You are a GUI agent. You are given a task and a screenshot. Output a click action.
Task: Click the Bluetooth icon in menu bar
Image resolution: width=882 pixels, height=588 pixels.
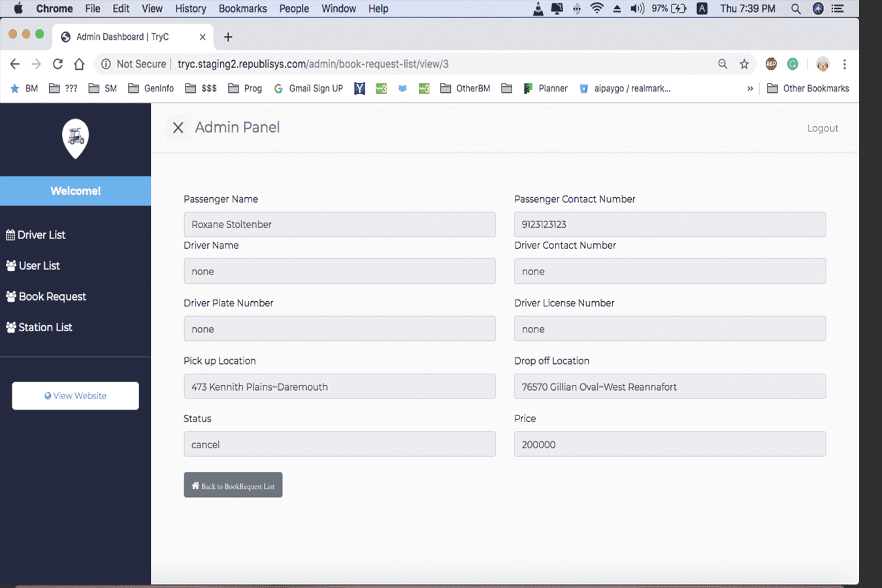pyautogui.click(x=576, y=8)
